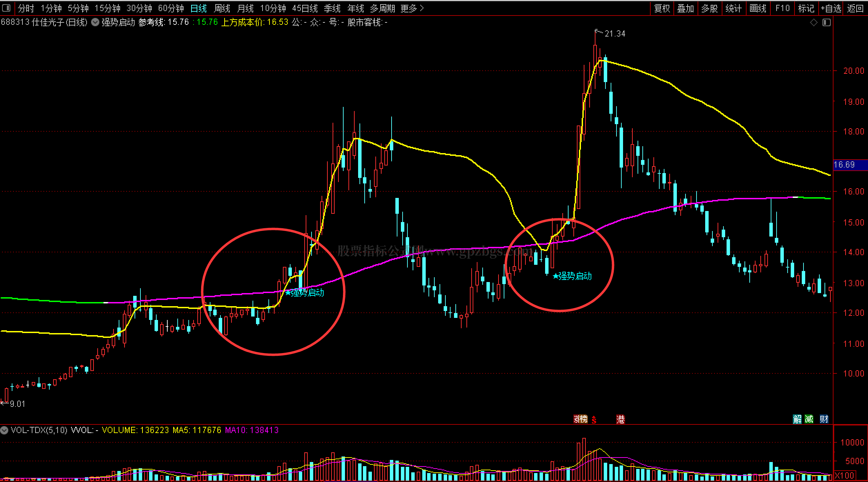The width and height of the screenshot is (868, 482).
Task: Click the 解 info marker icon
Action: click(x=797, y=419)
